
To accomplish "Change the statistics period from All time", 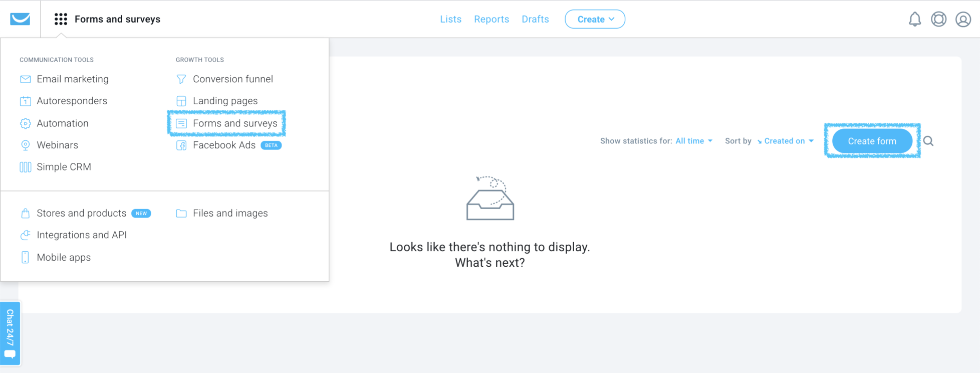I will (694, 141).
